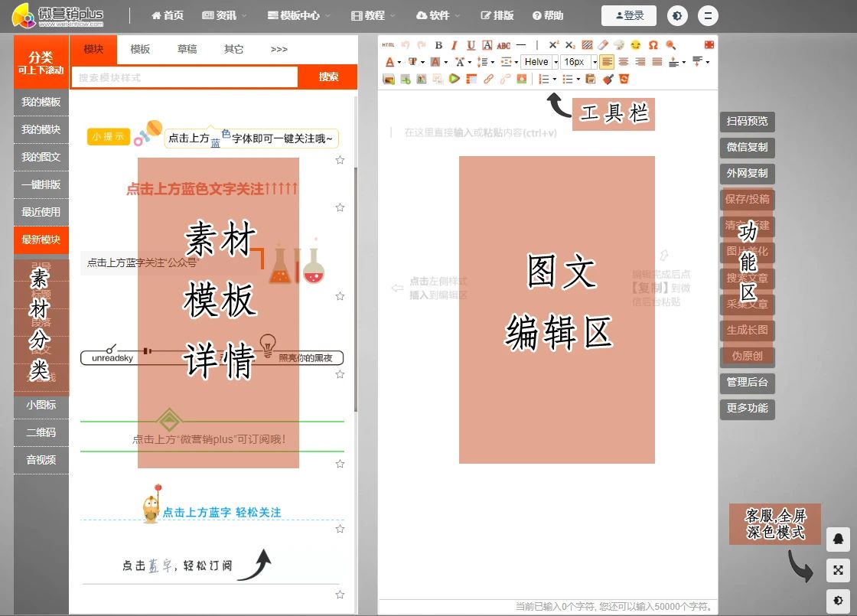Favorite the 轻松订阅 handwriting template

340,595
